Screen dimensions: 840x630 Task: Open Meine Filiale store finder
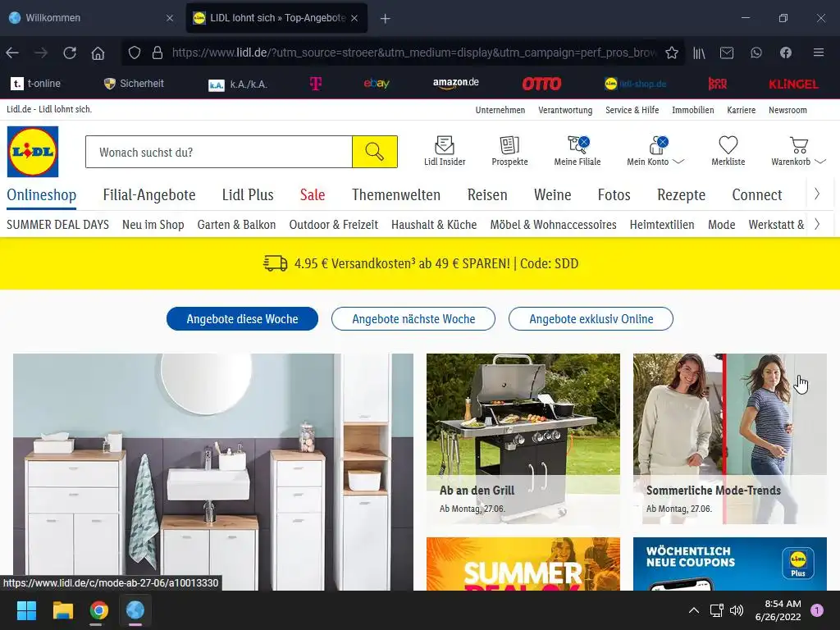(577, 151)
